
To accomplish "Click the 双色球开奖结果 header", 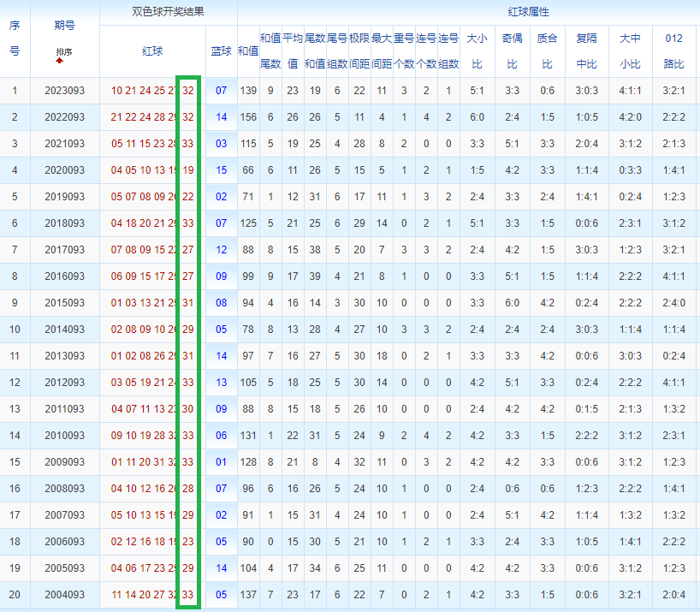I will pos(169,12).
